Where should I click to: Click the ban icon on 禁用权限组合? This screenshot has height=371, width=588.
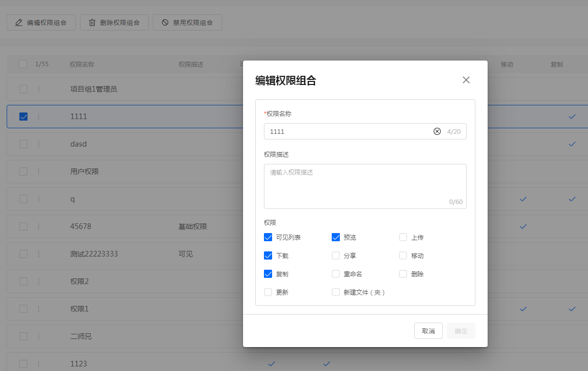tap(165, 22)
